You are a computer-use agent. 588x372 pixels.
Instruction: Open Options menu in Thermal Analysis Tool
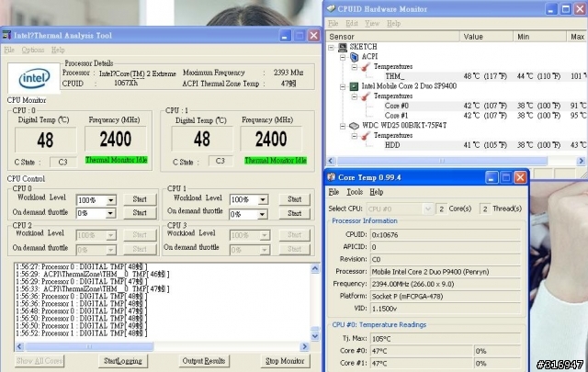click(33, 50)
